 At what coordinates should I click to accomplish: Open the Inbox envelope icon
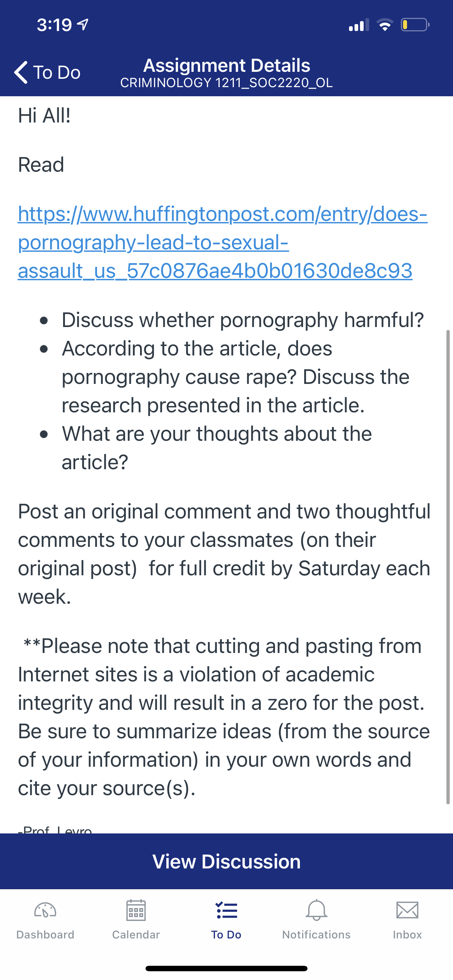click(407, 910)
